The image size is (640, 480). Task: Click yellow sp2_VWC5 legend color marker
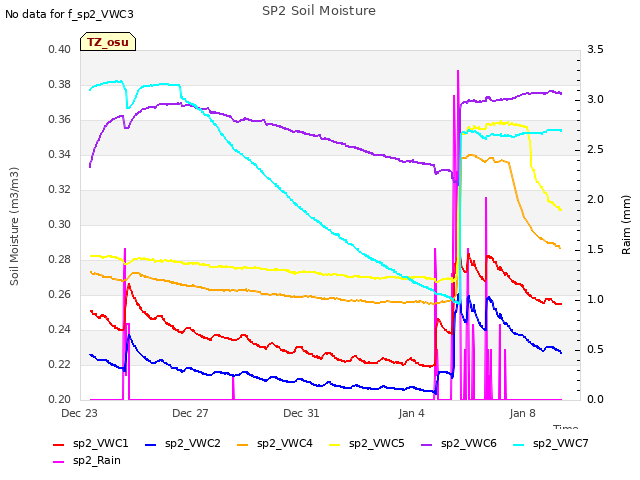pos(335,444)
